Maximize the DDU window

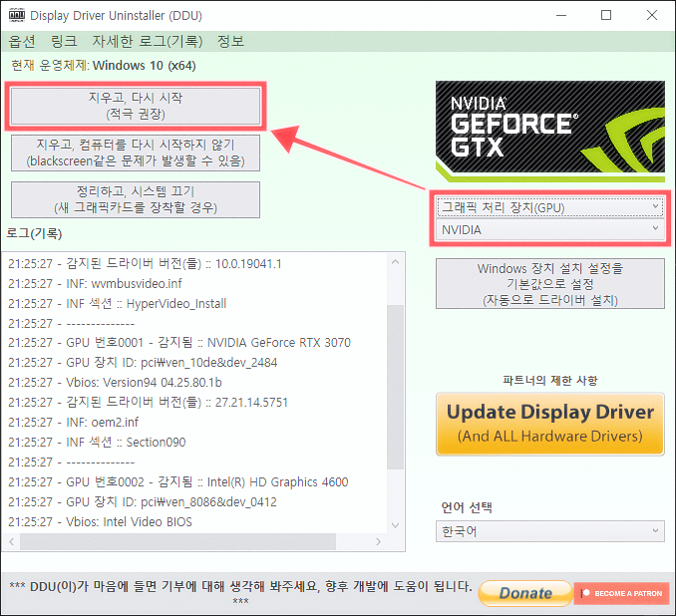(606, 16)
